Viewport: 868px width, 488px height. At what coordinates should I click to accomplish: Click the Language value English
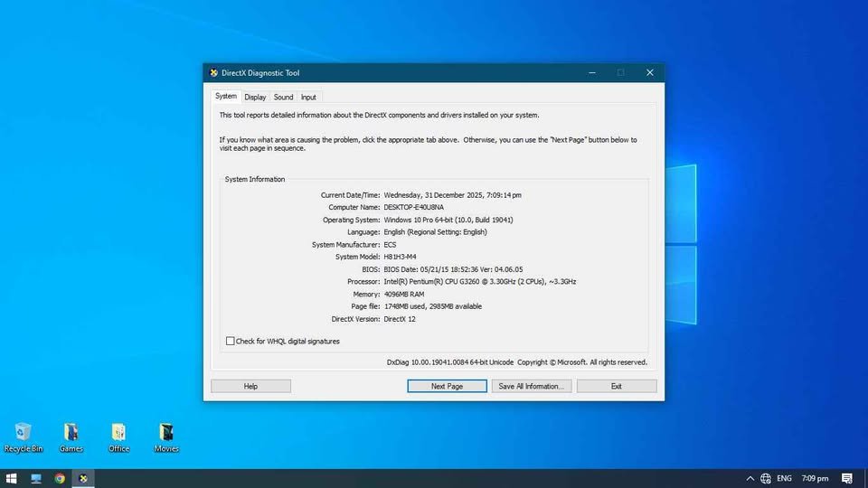435,232
